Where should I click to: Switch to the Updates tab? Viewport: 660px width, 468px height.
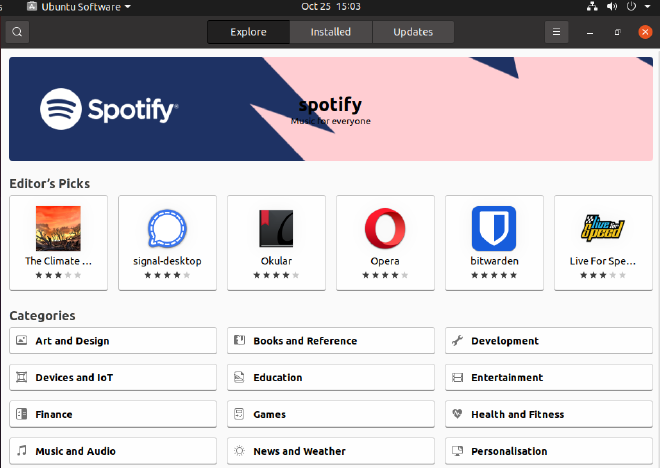point(413,32)
